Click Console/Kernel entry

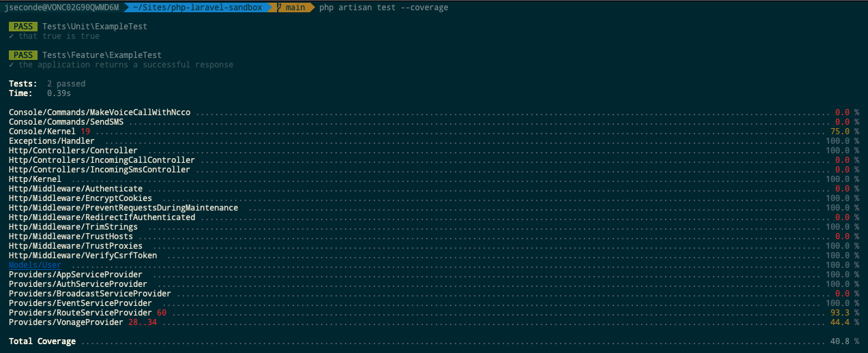coord(42,132)
